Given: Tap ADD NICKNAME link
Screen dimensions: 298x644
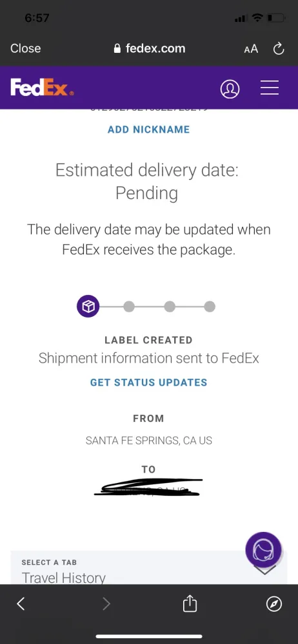Looking at the screenshot, I should pyautogui.click(x=148, y=129).
